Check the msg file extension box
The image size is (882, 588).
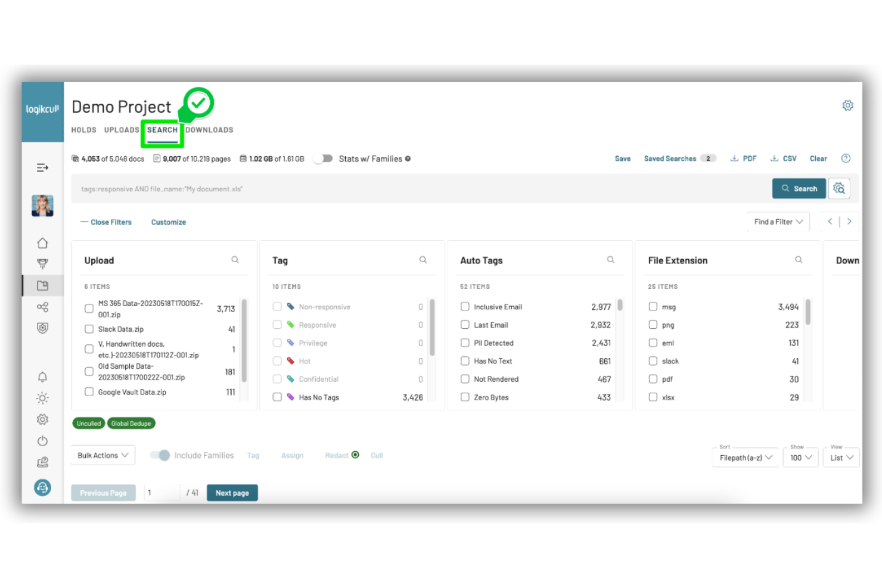pyautogui.click(x=653, y=307)
